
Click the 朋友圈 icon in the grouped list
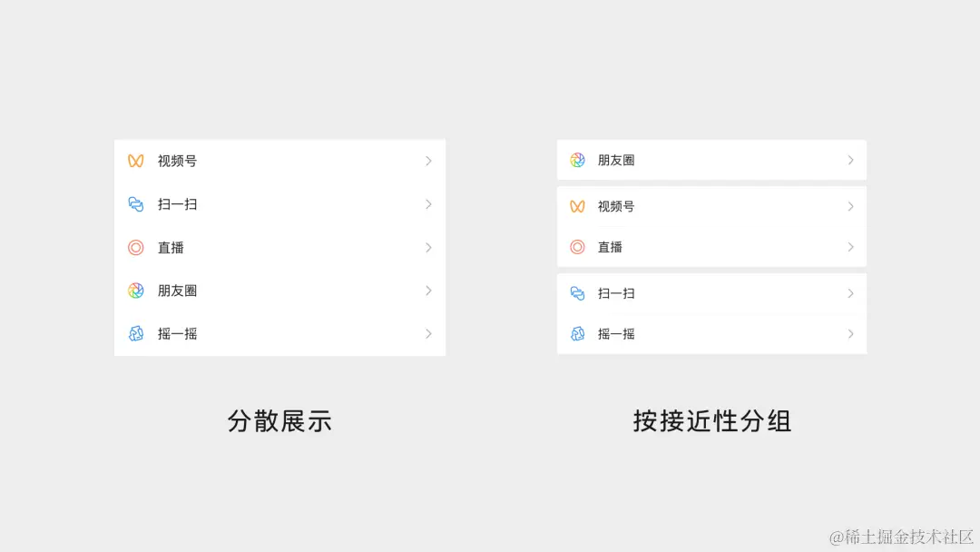tap(577, 160)
